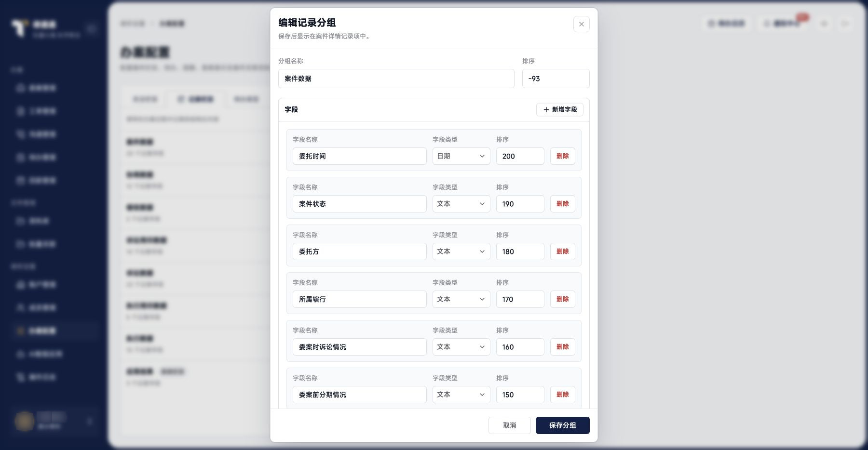Image resolution: width=868 pixels, height=450 pixels.
Task: Click the 所属辖行 field name input
Action: (359, 299)
